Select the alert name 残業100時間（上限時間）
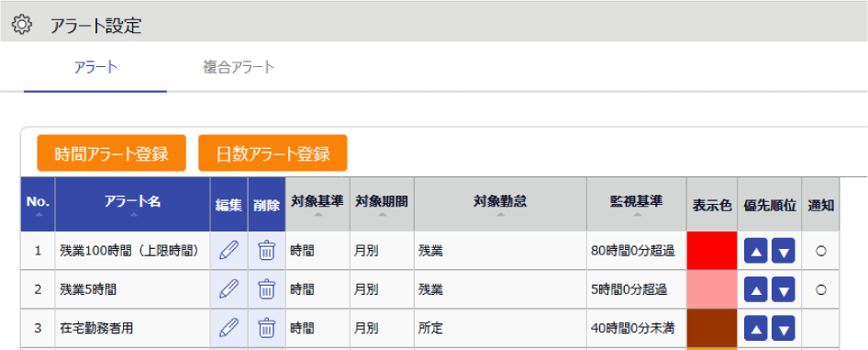 pyautogui.click(x=129, y=251)
